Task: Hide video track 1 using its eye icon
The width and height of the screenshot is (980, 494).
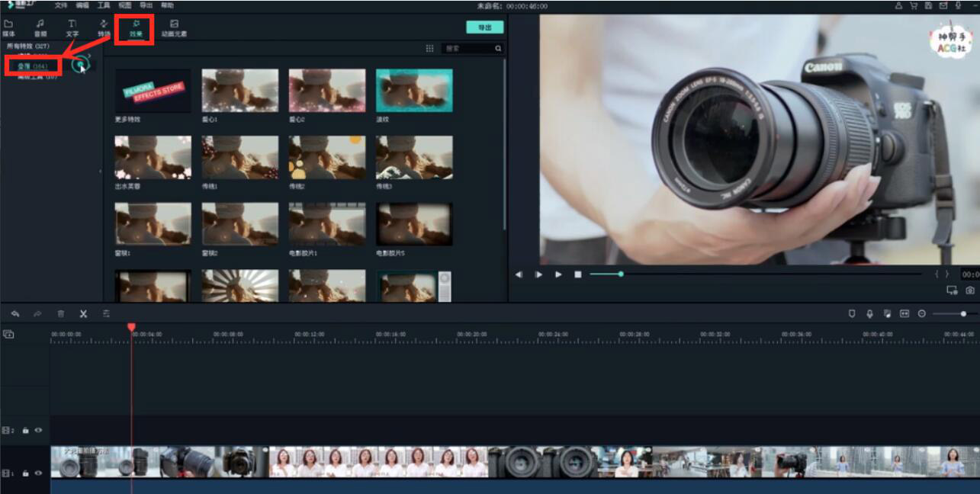Action: 38,473
